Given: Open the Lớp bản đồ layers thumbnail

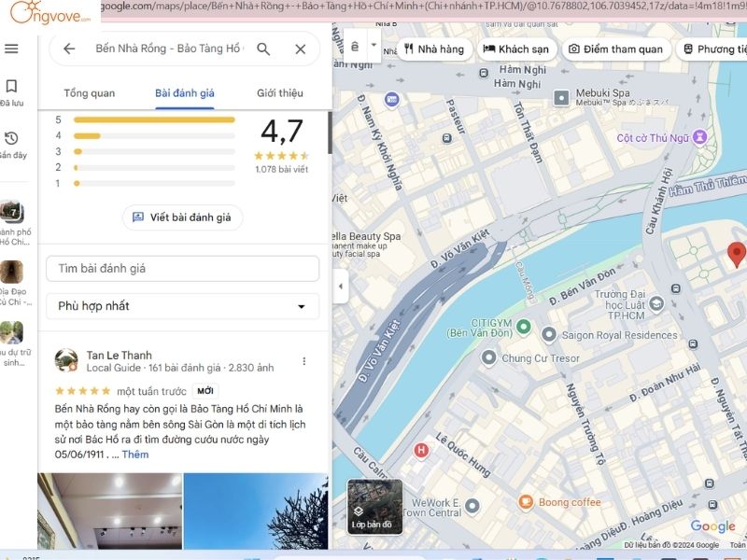Looking at the screenshot, I should [x=374, y=507].
